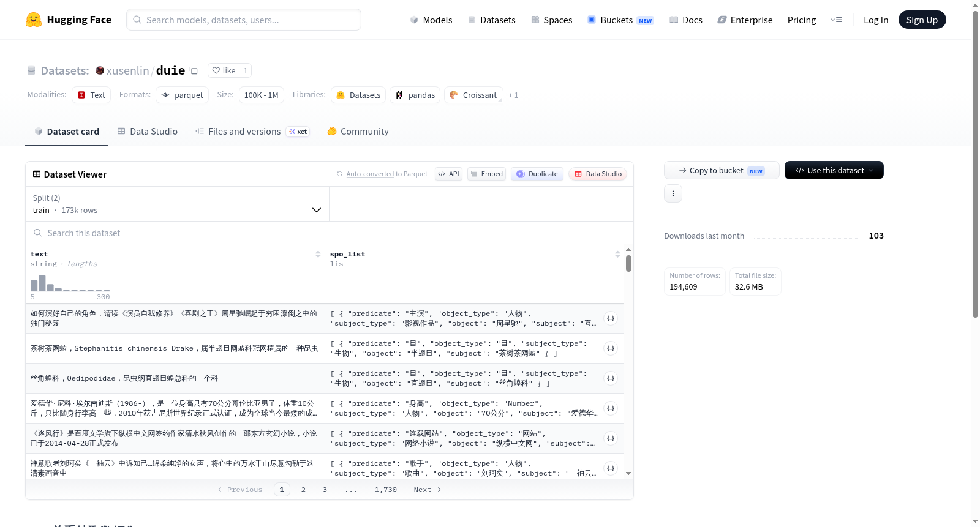Click the Sign Up button
The image size is (980, 527).
pyautogui.click(x=922, y=20)
